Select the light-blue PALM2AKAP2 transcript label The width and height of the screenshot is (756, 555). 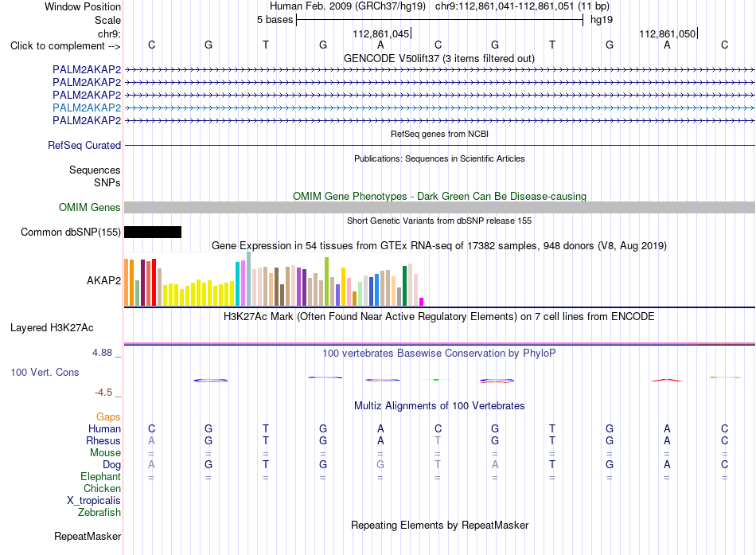[x=87, y=107]
